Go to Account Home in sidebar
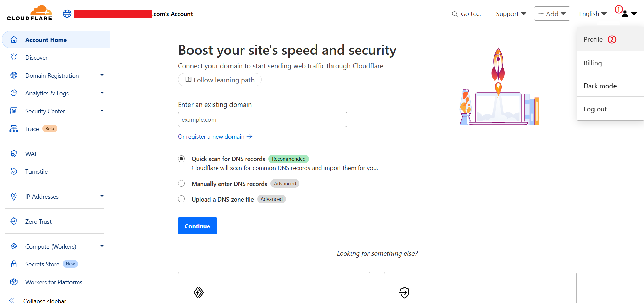The height and width of the screenshot is (303, 644). 56,40
